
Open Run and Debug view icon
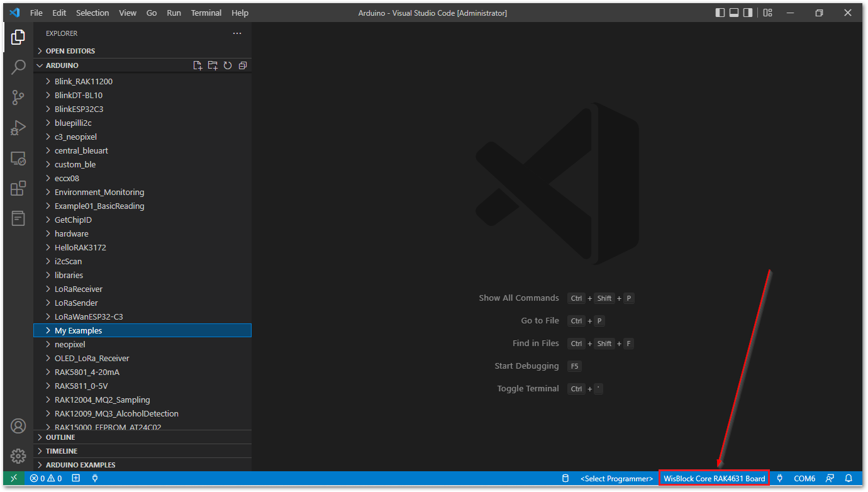18,128
